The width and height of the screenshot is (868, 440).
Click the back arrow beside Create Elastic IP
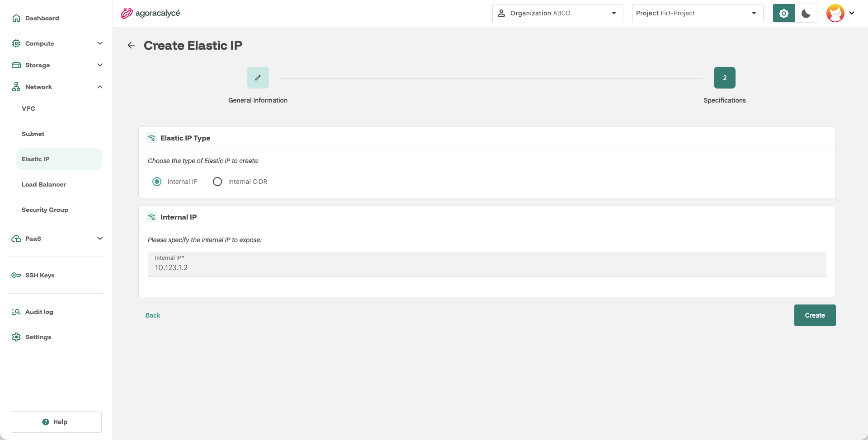pyautogui.click(x=131, y=45)
